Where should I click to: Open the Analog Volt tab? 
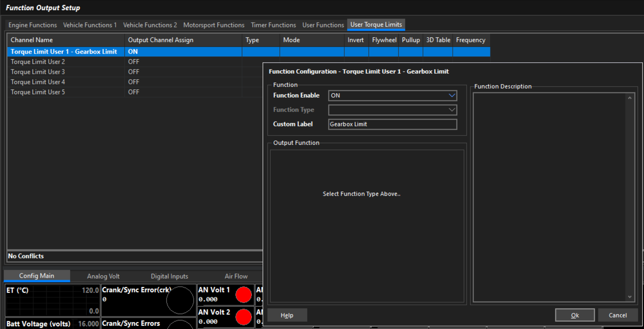[103, 276]
